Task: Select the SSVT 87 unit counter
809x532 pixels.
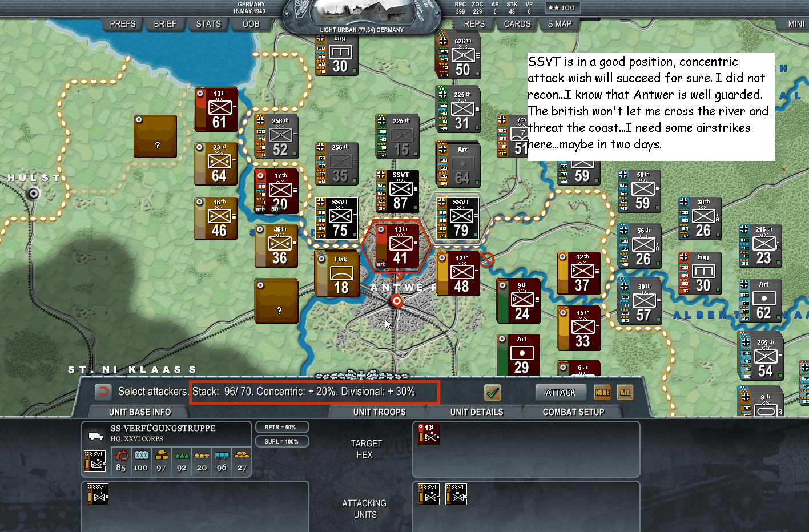Action: [397, 191]
